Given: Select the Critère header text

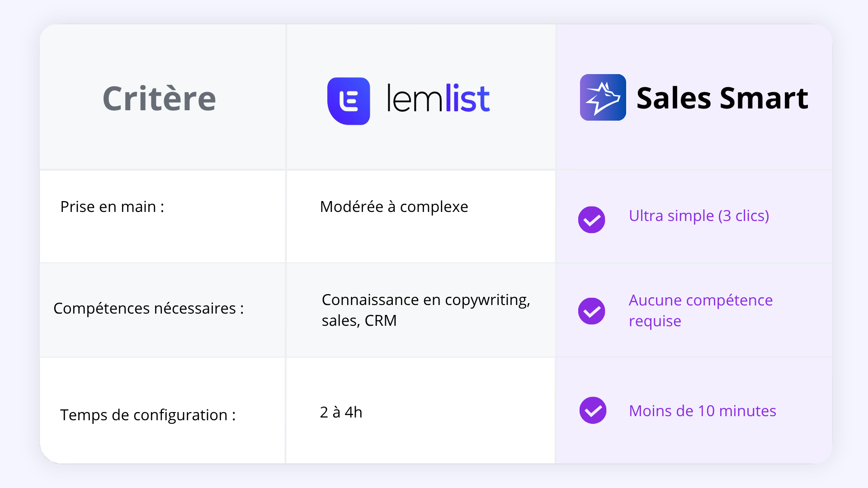Looking at the screenshot, I should point(159,99).
